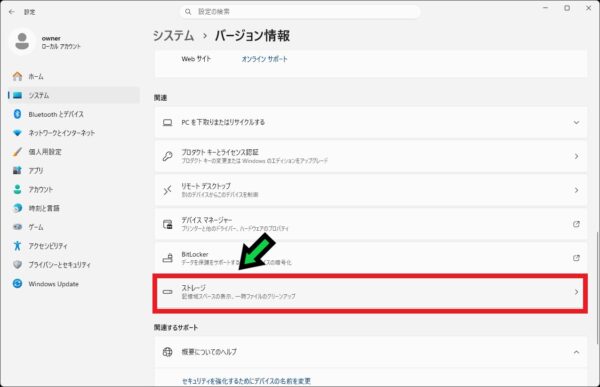Open アカウント settings category
600x387 pixels.
click(x=74, y=189)
